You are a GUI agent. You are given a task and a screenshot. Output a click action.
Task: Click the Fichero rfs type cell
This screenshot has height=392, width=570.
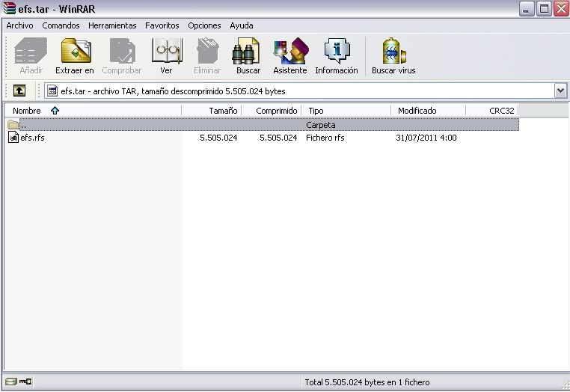pos(325,138)
